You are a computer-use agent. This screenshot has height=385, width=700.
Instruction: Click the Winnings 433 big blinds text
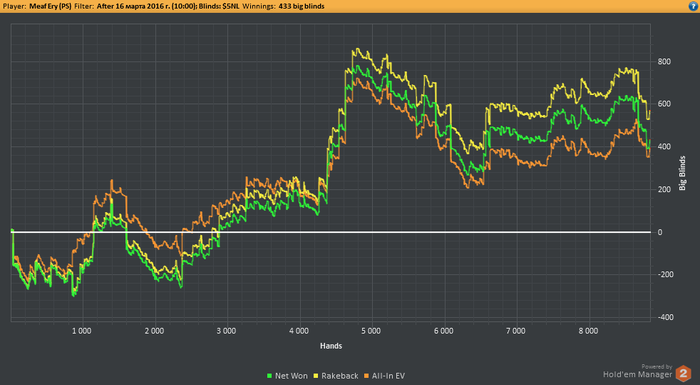click(283, 6)
